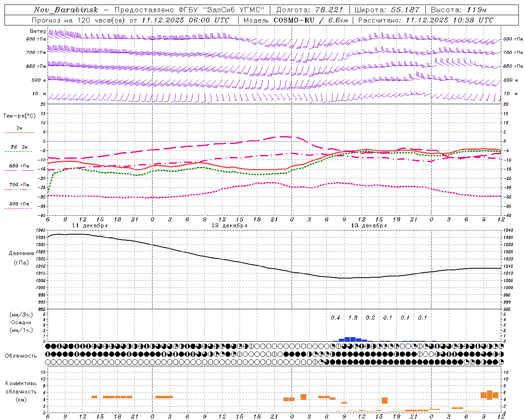Click the '(гПа)' pressure unit label

[x=21, y=262]
